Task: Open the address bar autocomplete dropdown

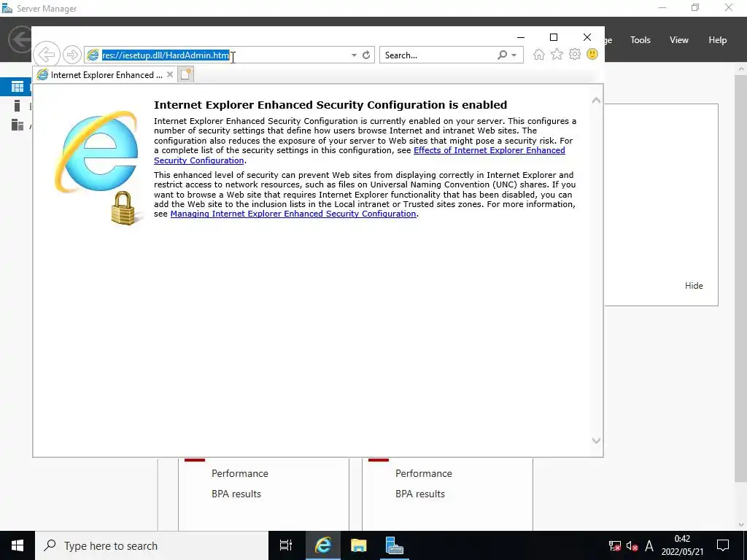Action: [354, 55]
